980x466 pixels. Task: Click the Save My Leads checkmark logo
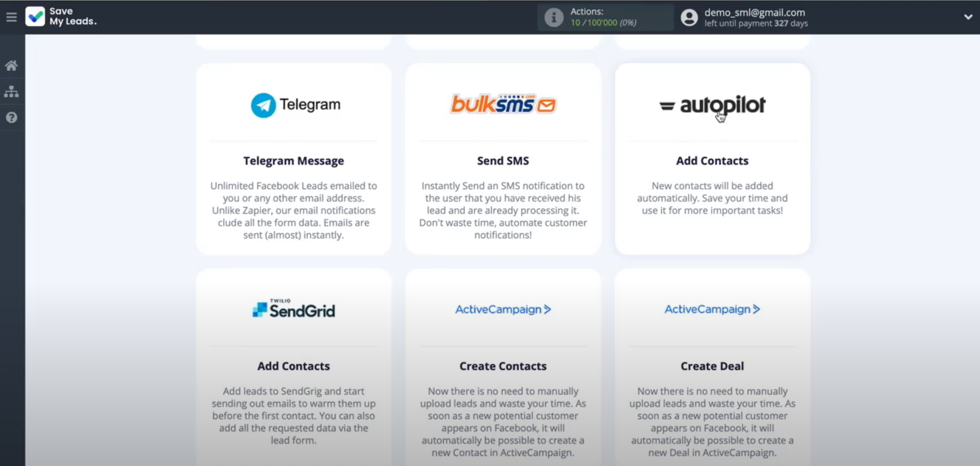click(35, 16)
